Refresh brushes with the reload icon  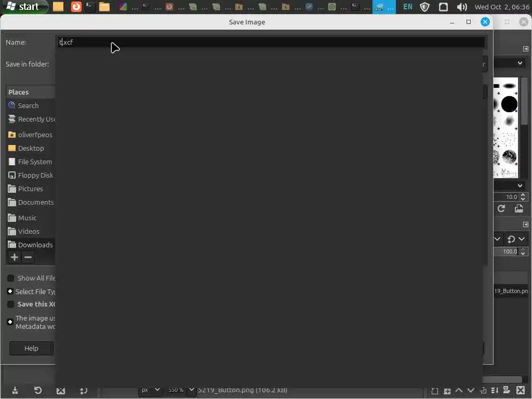pos(501,209)
